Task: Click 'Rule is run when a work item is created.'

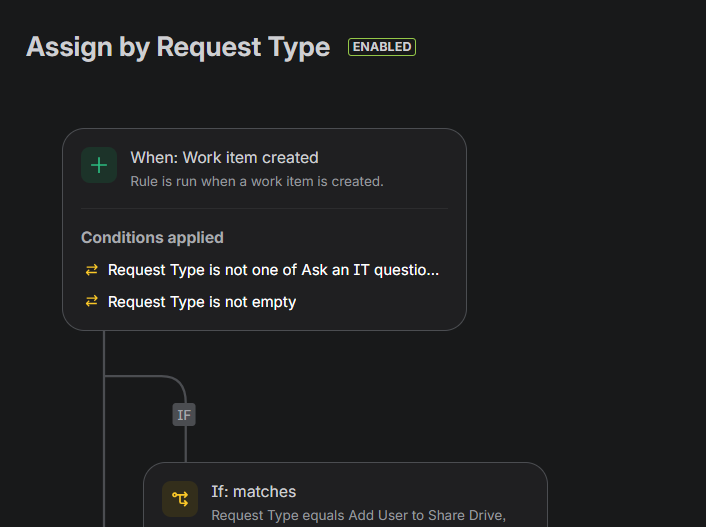Action: point(257,182)
